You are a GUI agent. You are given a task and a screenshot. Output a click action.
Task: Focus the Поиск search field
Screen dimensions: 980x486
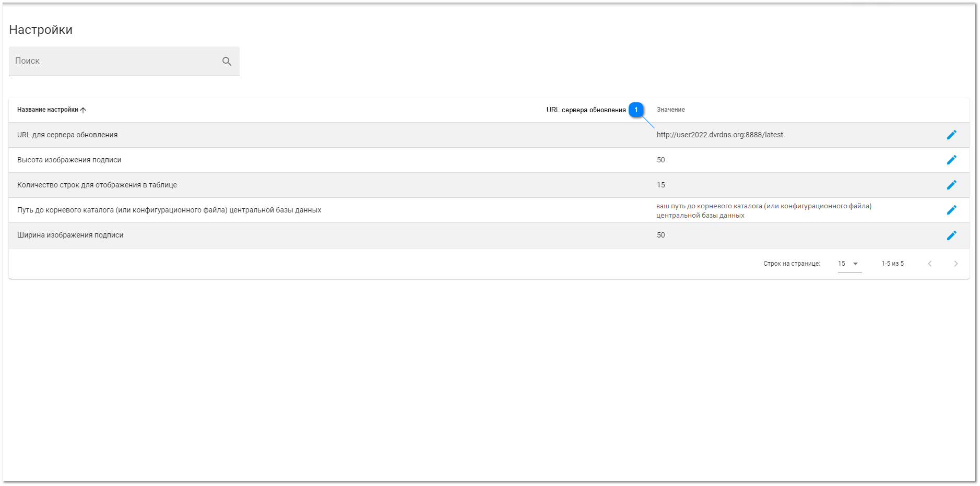pyautogui.click(x=115, y=61)
